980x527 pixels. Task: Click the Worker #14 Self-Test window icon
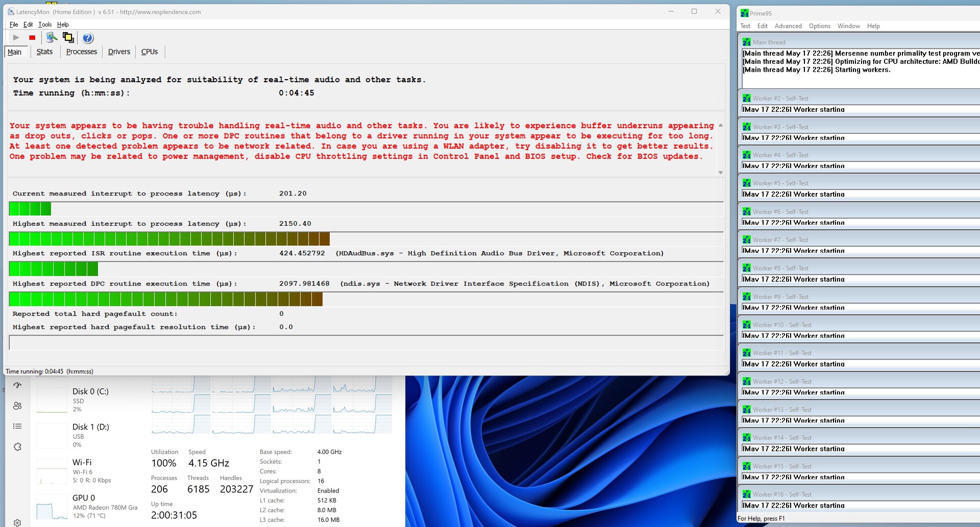(x=747, y=438)
